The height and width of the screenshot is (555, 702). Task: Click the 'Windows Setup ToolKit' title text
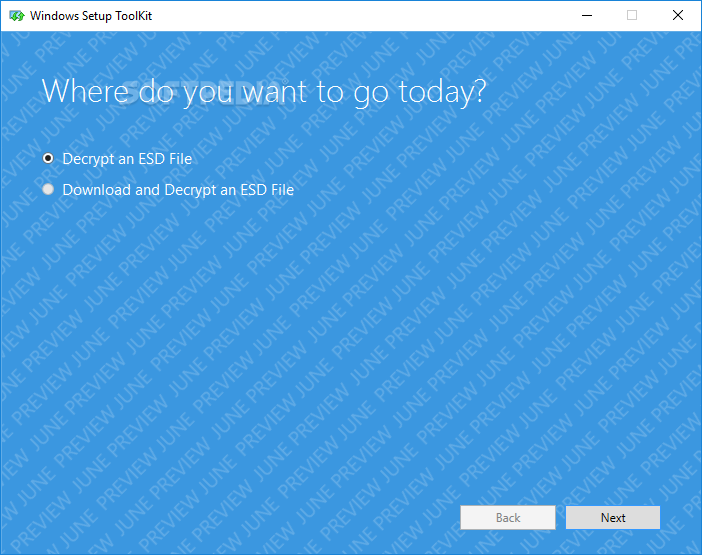91,16
